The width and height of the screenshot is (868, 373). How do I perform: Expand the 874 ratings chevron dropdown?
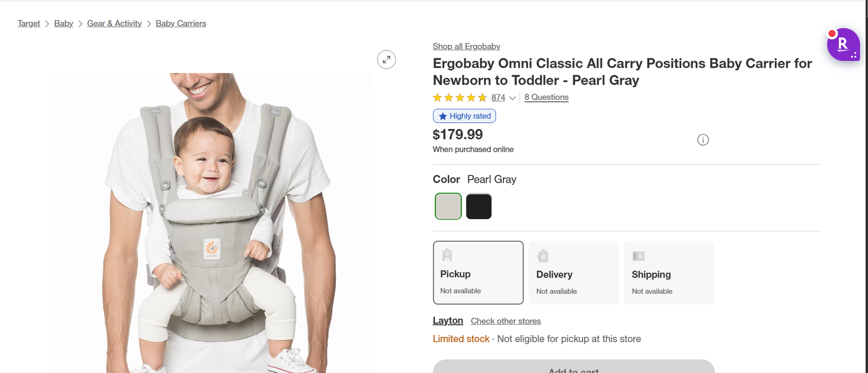pyautogui.click(x=512, y=98)
